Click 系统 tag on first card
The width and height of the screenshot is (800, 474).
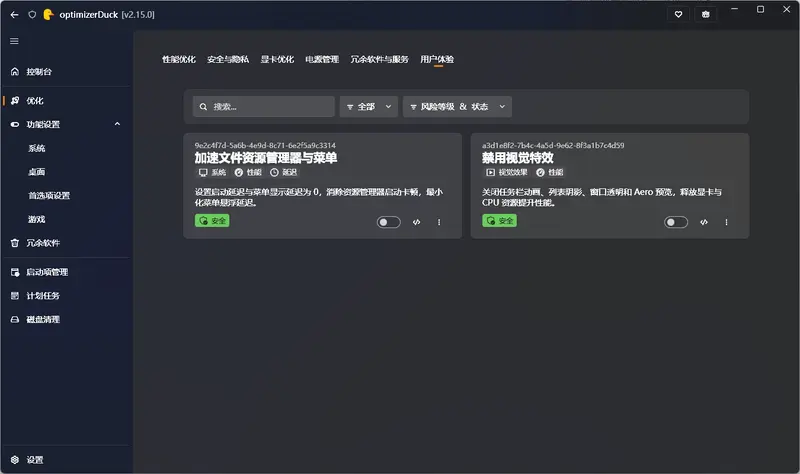[212, 172]
